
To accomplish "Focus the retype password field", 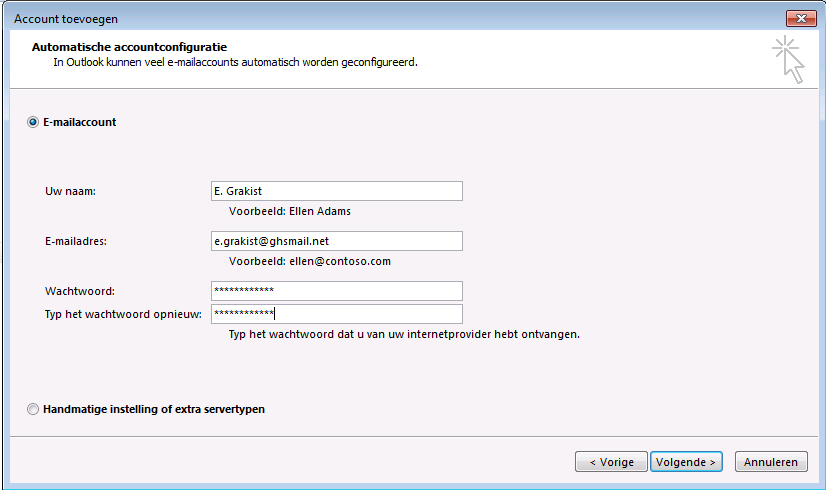I will (337, 314).
